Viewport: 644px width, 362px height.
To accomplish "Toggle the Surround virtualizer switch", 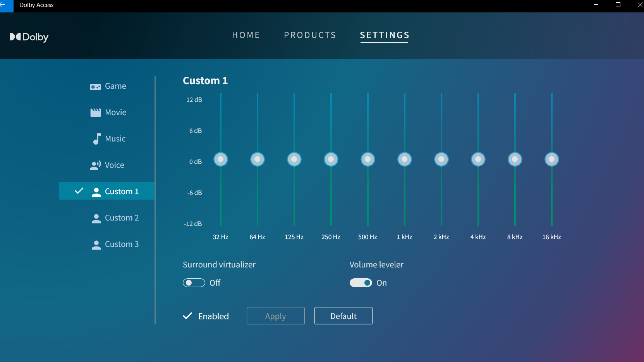I will point(194,283).
